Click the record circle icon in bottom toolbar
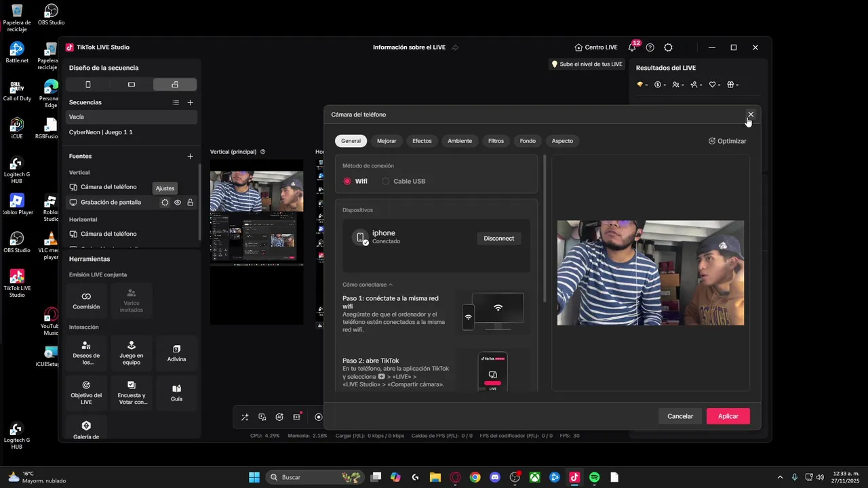Screen dimensions: 868x488 pyautogui.click(x=319, y=417)
